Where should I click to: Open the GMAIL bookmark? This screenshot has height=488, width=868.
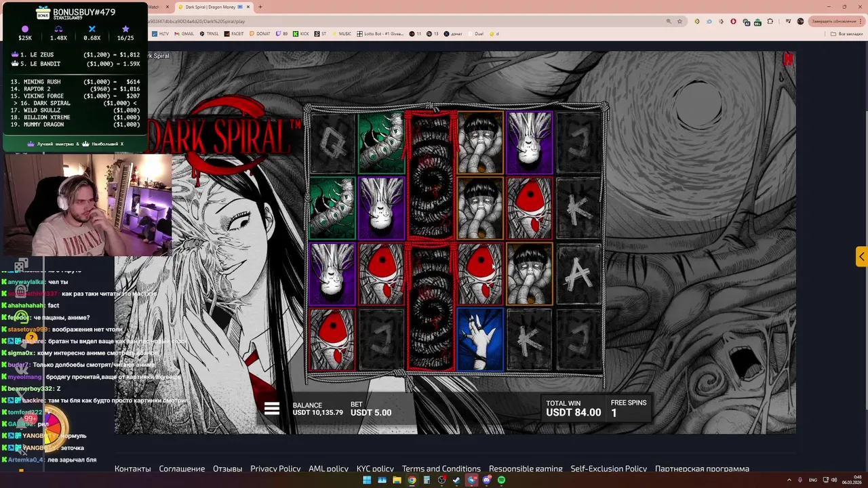tap(184, 33)
